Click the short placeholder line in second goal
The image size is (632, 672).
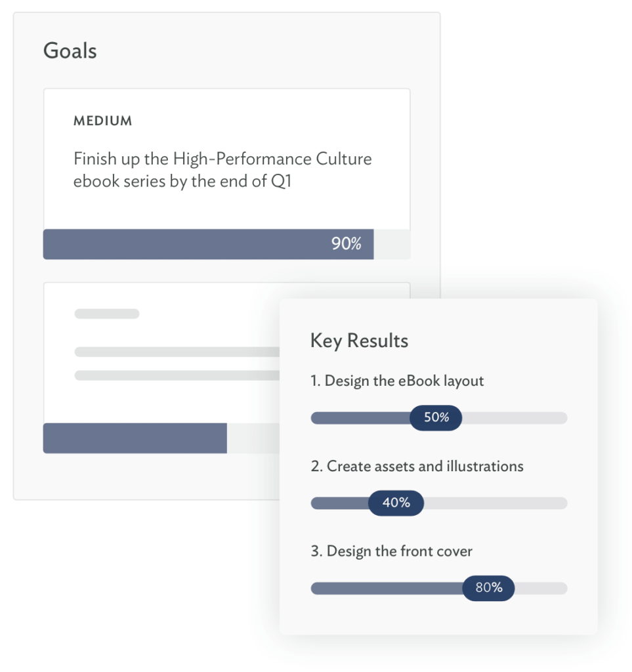click(107, 314)
